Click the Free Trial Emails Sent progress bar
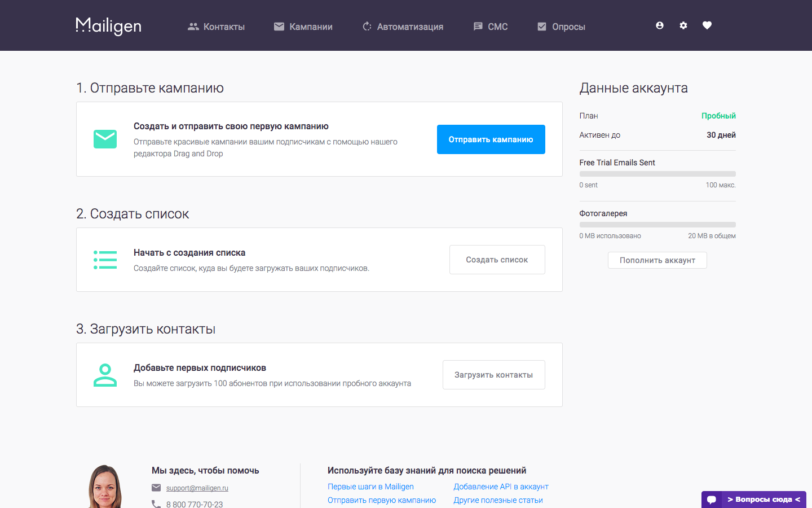 click(x=657, y=173)
